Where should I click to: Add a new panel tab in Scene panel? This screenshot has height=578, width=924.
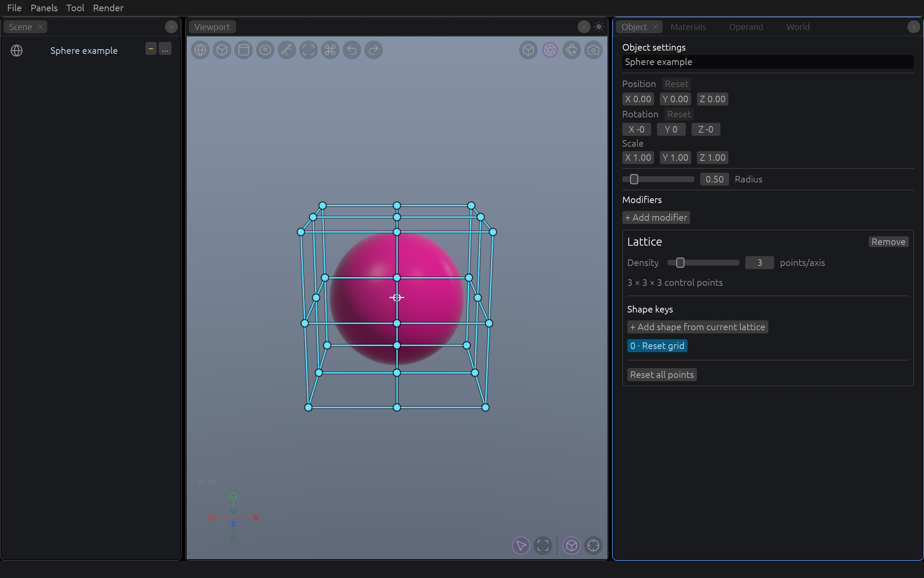click(171, 27)
